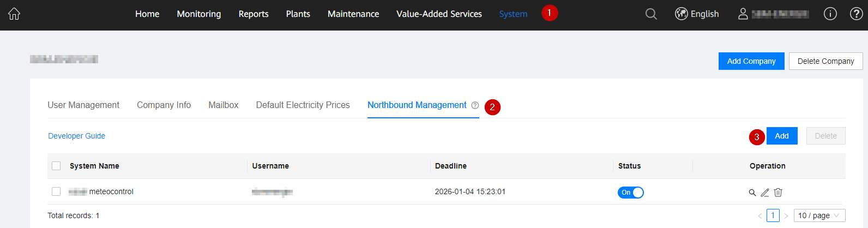Screen dimensions: 868x228
Task: Open the Developer Guide link
Action: click(76, 136)
